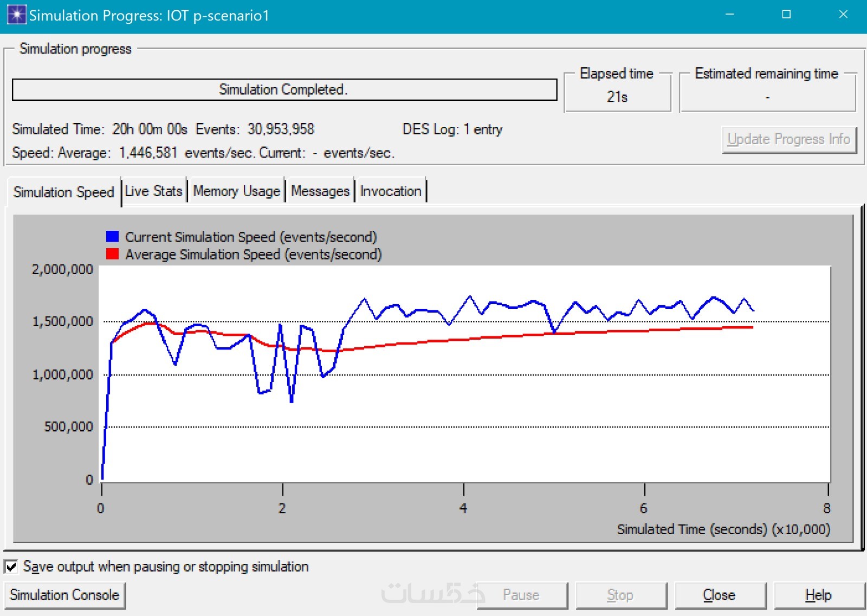
Task: Click the Simulation progress group label
Action: 75,49
